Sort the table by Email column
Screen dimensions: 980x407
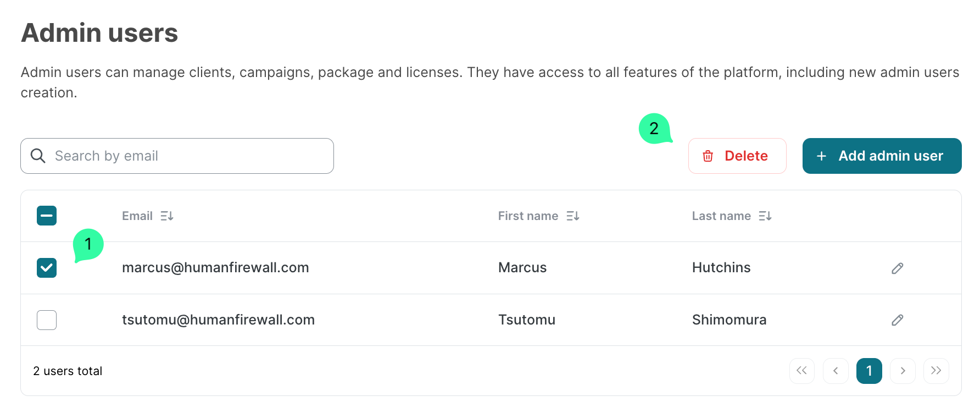pyautogui.click(x=167, y=216)
